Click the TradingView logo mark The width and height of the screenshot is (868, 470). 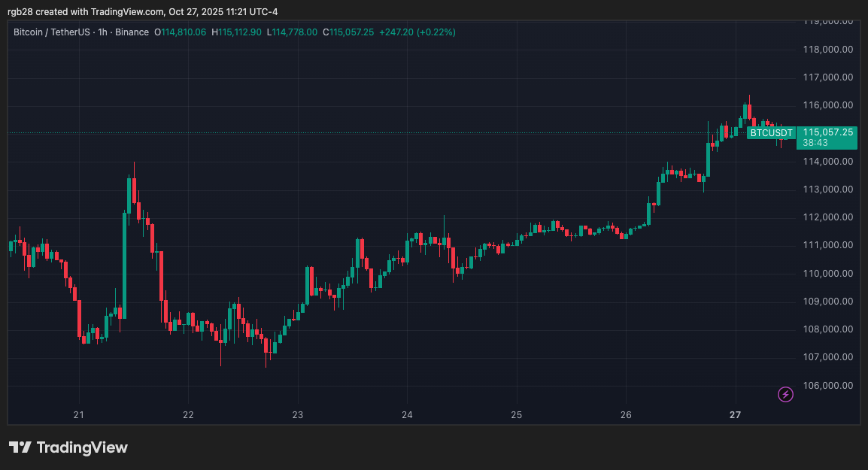tap(20, 447)
